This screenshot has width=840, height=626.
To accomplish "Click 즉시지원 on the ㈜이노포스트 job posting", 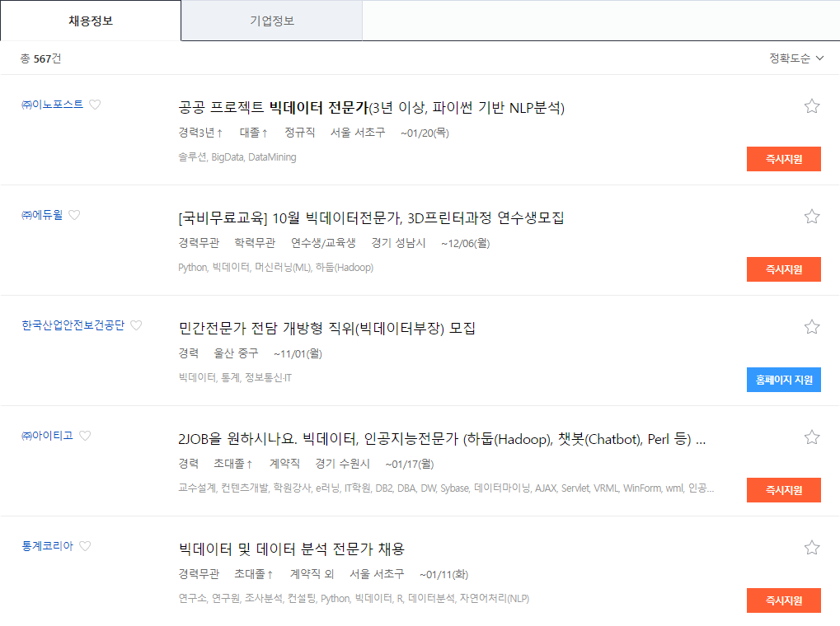I will click(x=783, y=158).
